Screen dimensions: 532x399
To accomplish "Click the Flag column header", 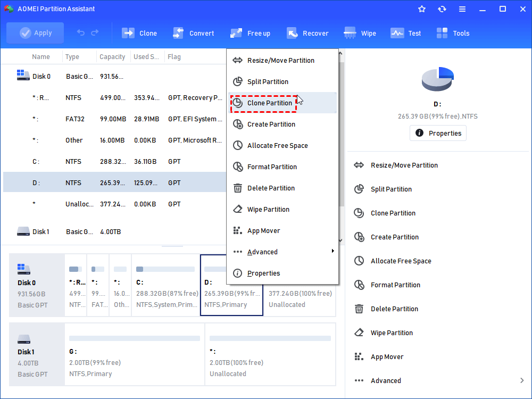I will click(x=174, y=57).
